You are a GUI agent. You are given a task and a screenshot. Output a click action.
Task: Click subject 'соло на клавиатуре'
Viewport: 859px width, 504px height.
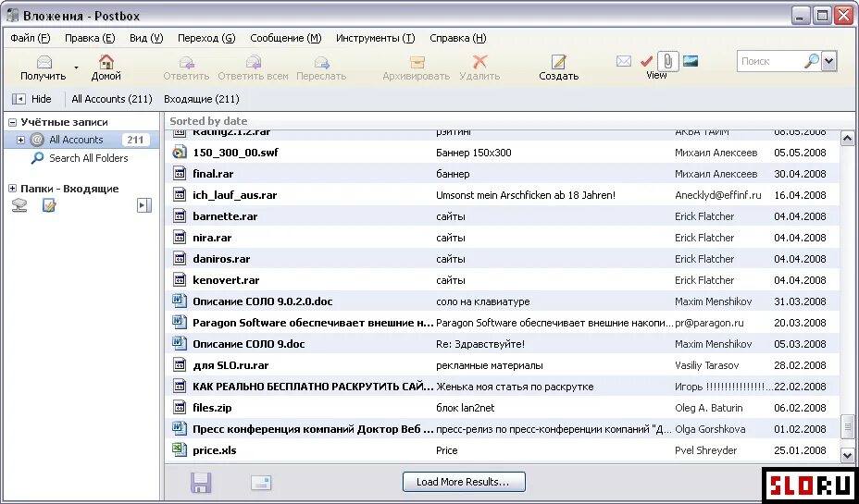[x=482, y=301]
